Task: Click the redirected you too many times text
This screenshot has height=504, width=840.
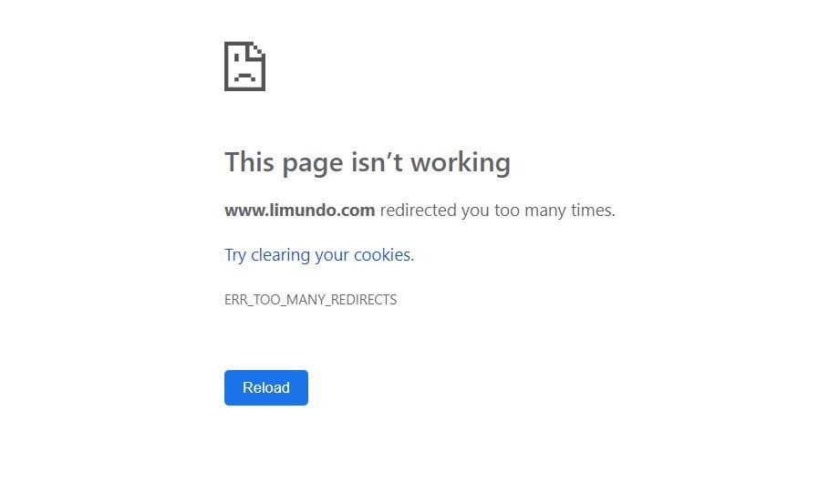Action: 498,210
